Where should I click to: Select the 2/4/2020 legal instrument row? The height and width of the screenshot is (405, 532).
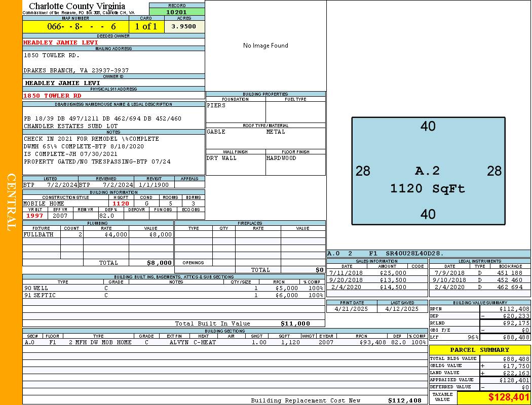coord(479,287)
